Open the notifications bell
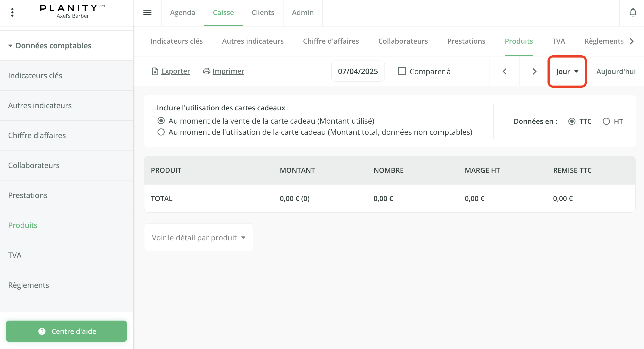The height and width of the screenshot is (349, 644). coord(632,12)
